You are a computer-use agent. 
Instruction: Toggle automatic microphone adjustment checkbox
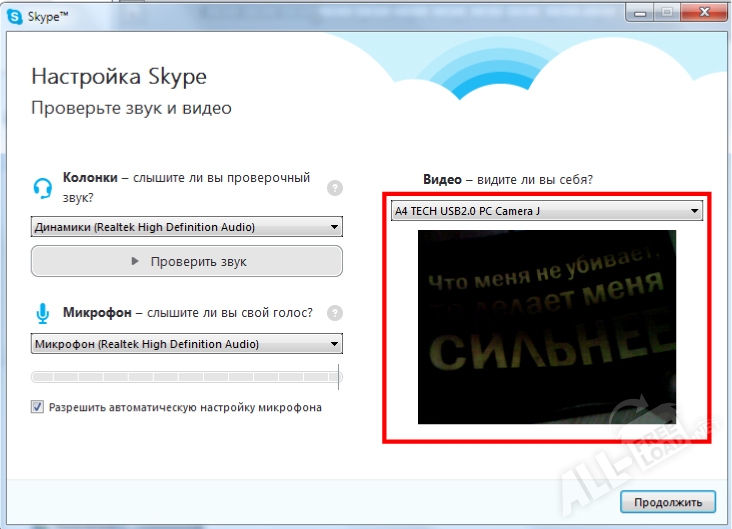coord(38,407)
